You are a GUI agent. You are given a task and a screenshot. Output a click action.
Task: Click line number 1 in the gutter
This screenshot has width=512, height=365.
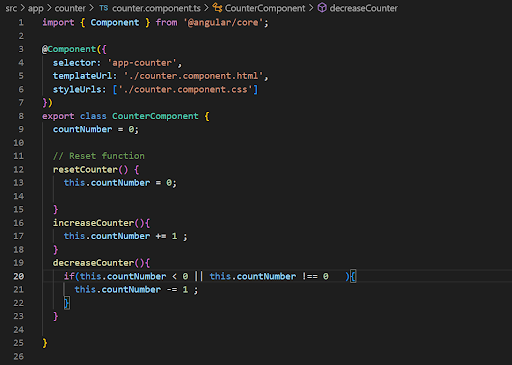pos(21,23)
